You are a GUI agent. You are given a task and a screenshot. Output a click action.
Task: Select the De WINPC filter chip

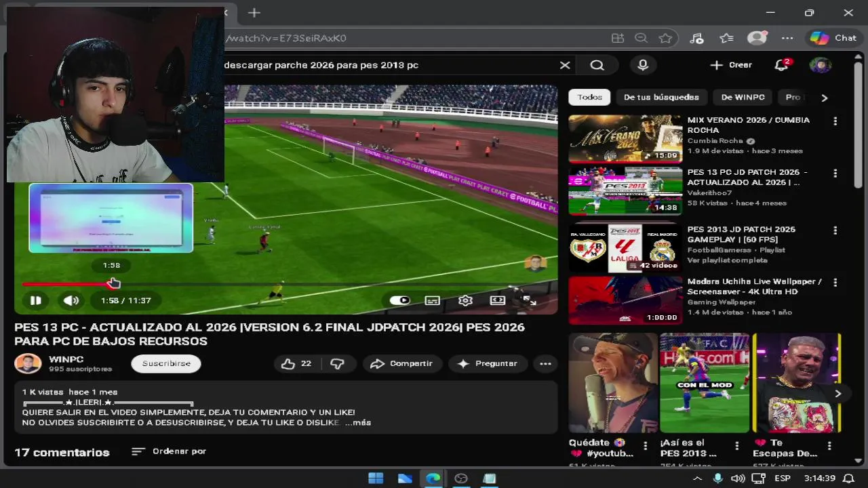point(743,97)
